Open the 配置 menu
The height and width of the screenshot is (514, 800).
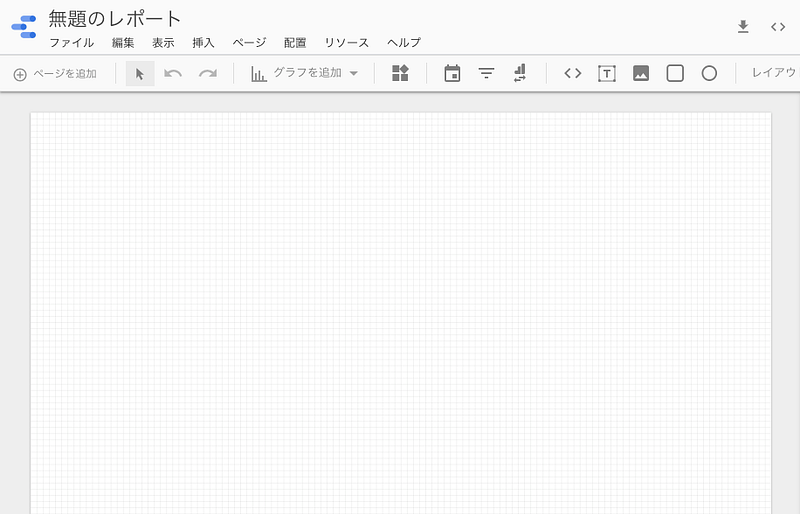295,42
